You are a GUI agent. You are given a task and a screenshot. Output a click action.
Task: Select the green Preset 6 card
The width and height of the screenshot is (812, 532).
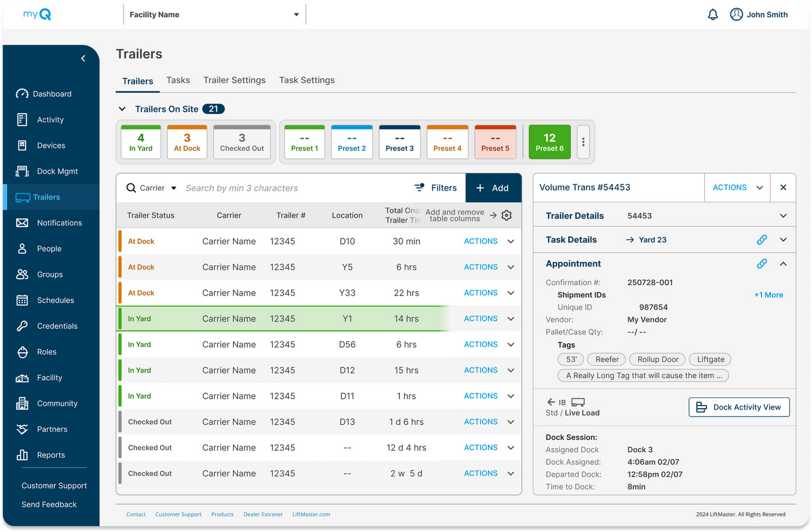[x=549, y=142]
